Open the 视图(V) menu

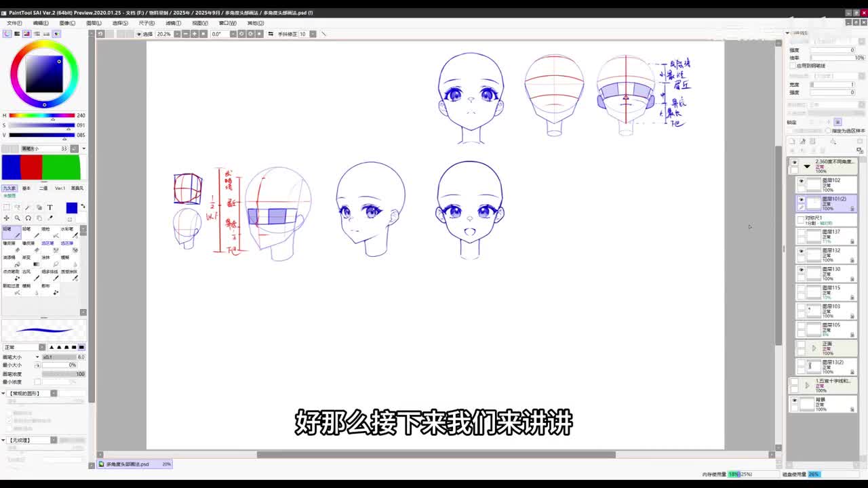(x=199, y=23)
